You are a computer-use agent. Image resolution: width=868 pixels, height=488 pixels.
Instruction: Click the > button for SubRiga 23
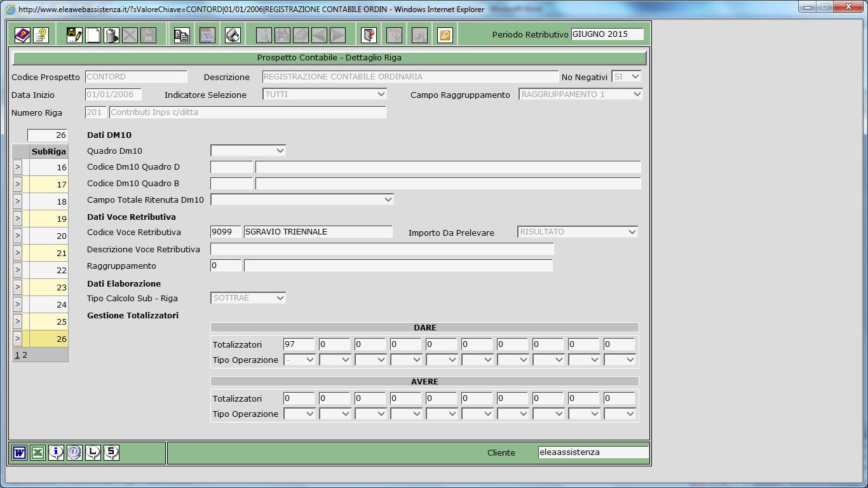[17, 288]
